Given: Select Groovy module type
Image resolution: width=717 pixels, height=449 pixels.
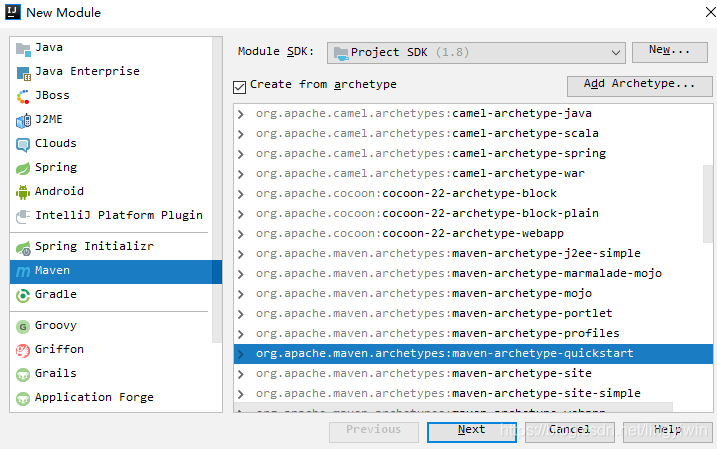Looking at the screenshot, I should tap(111, 326).
